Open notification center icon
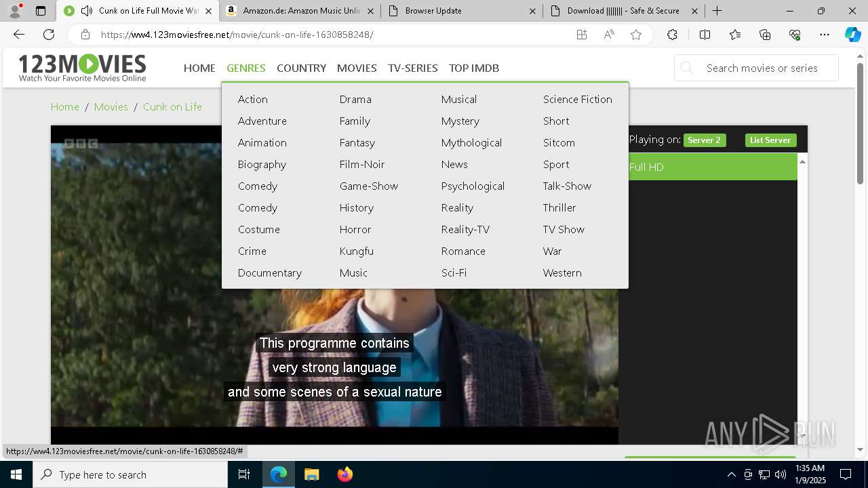 point(846,474)
